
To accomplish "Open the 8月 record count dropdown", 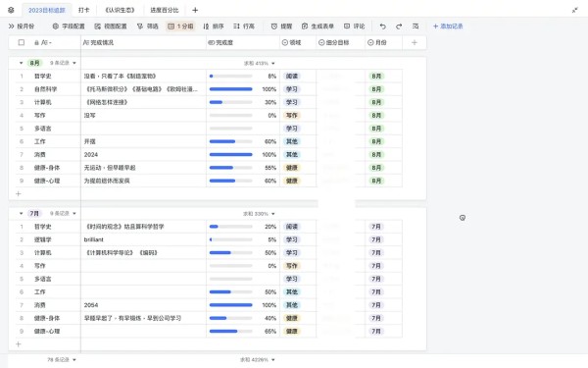I will click(63, 63).
